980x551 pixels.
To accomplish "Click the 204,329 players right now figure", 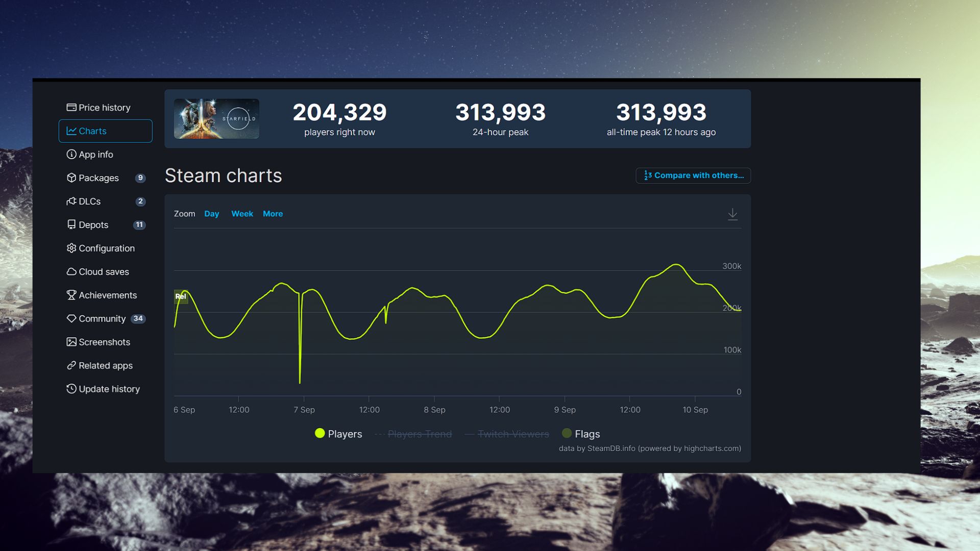I will point(339,112).
